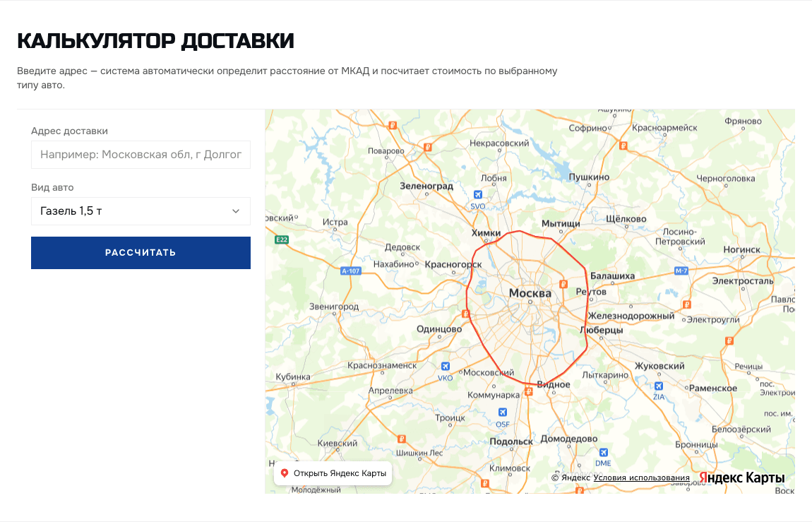Open the Открыть Яндекс Карты link
Screen dimensions: 812x522
point(333,473)
